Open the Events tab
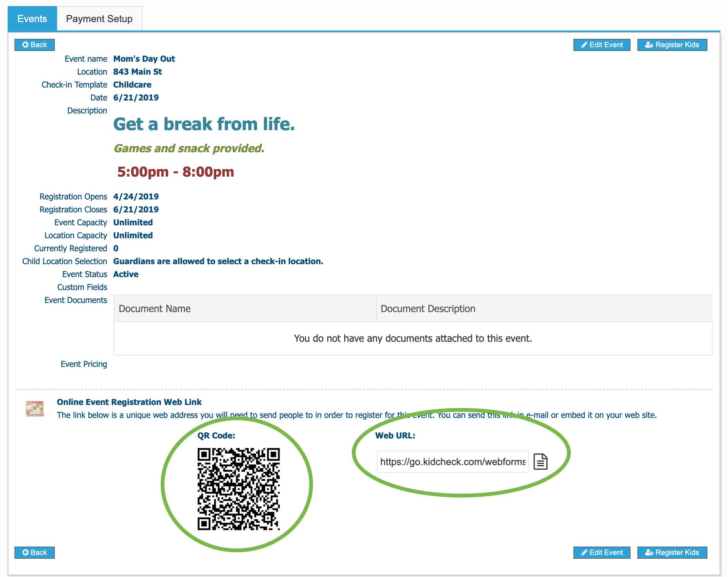 tap(32, 19)
